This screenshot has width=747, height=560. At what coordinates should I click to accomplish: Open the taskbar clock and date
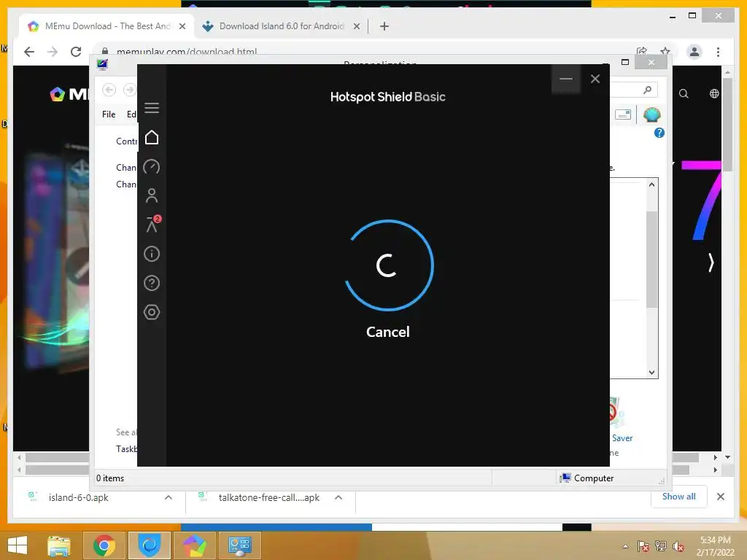[x=715, y=546]
